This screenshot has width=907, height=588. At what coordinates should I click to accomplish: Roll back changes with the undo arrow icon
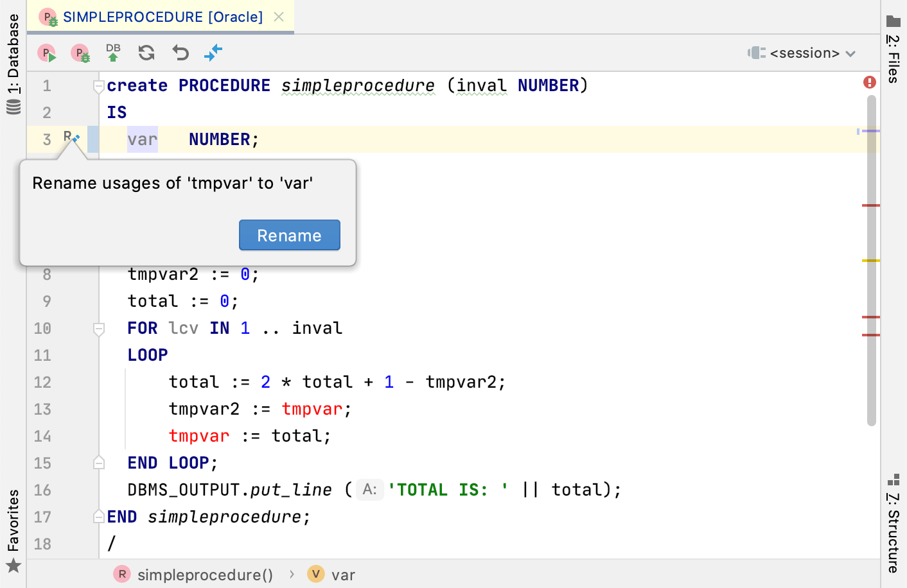pos(180,53)
